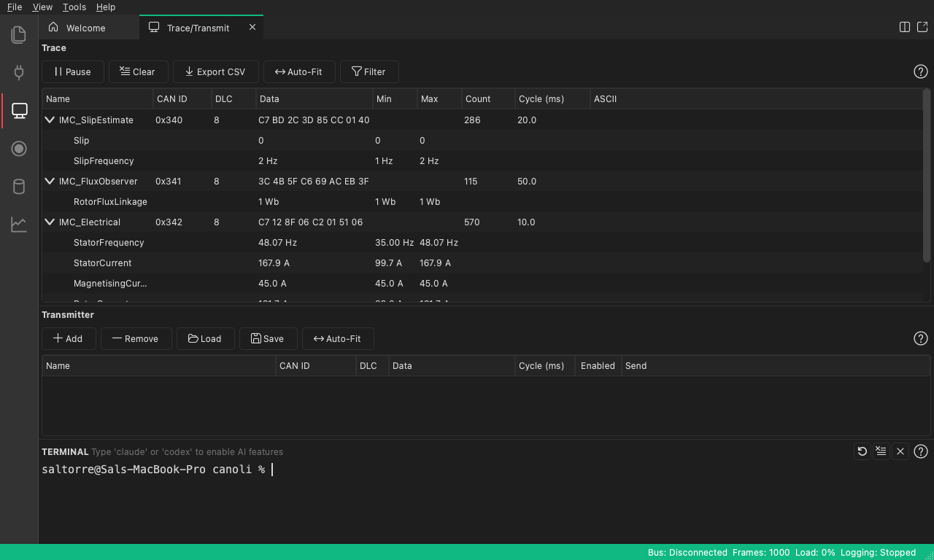The image size is (934, 560).
Task: Open Trace panel help icon
Action: click(x=921, y=71)
